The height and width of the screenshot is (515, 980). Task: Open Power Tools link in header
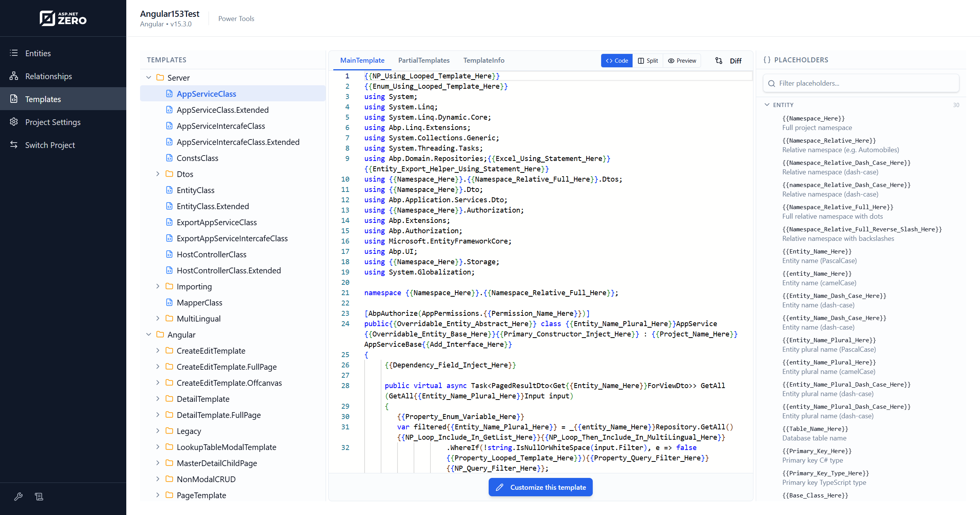pyautogui.click(x=236, y=18)
